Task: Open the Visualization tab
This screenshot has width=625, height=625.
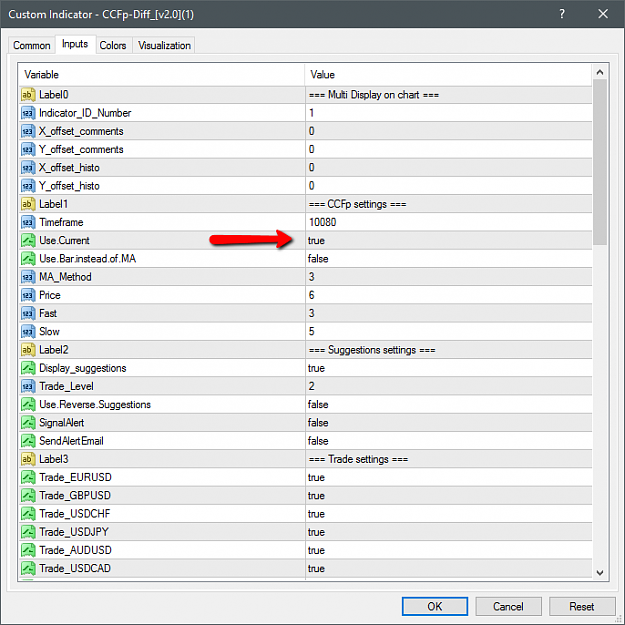Action: pyautogui.click(x=164, y=45)
